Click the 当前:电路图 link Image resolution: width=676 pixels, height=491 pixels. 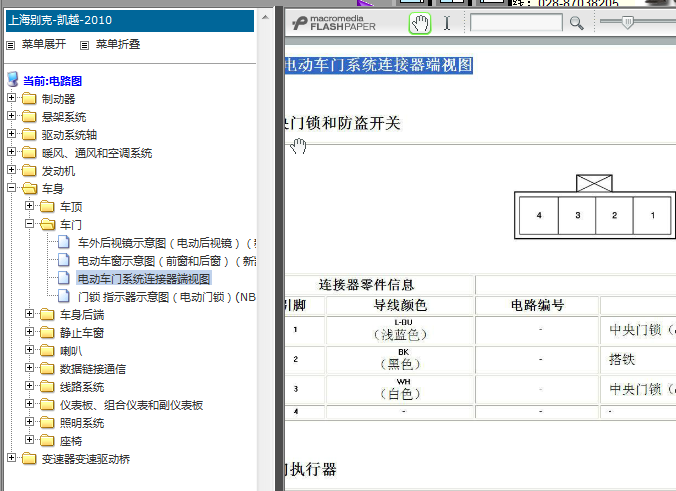[52, 81]
